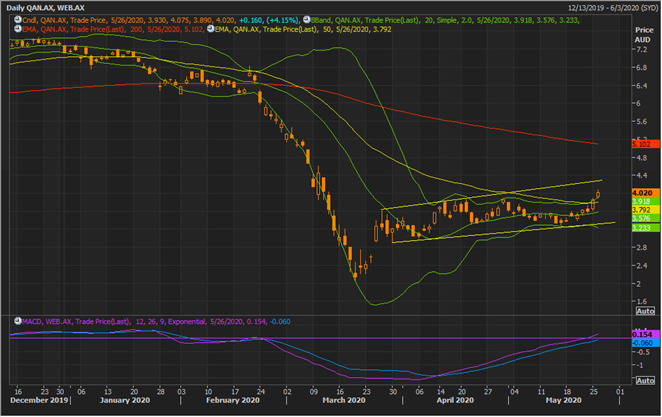The height and width of the screenshot is (417, 662).
Task: Select the orange 4.020 last price label
Action: [646, 193]
